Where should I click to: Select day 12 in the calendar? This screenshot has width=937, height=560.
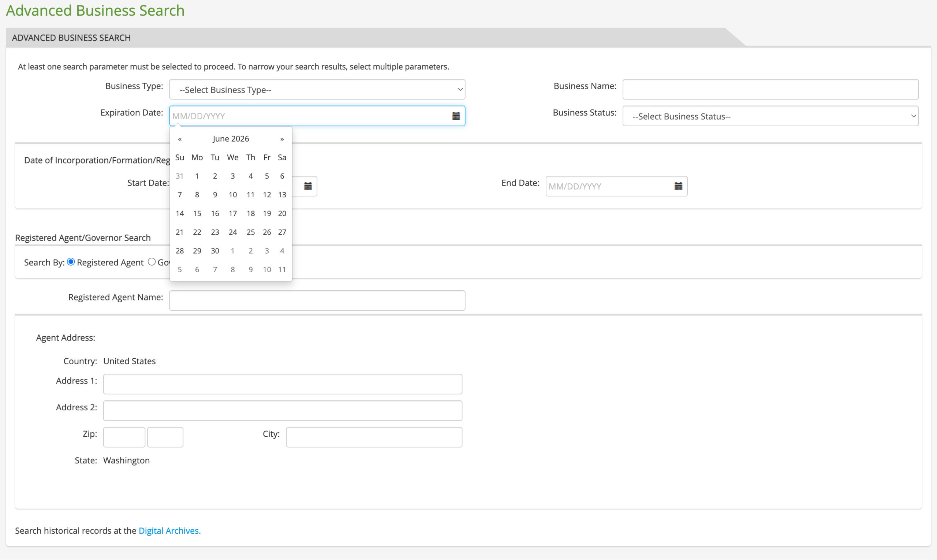267,195
